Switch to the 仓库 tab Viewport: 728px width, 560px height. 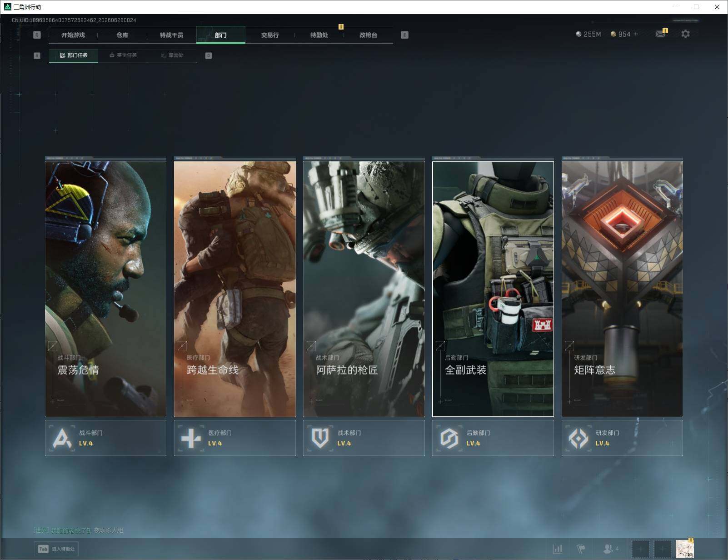pos(122,35)
